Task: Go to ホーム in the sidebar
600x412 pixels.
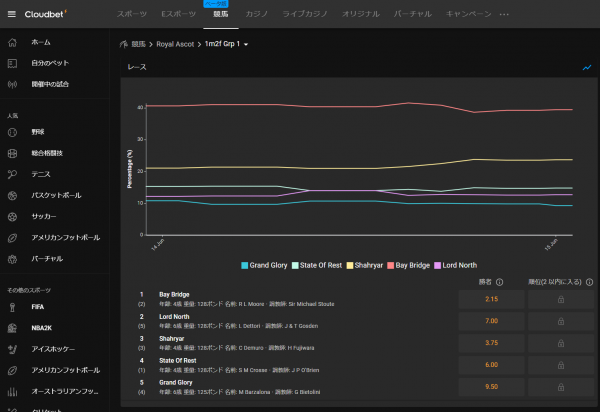Action: click(x=41, y=42)
